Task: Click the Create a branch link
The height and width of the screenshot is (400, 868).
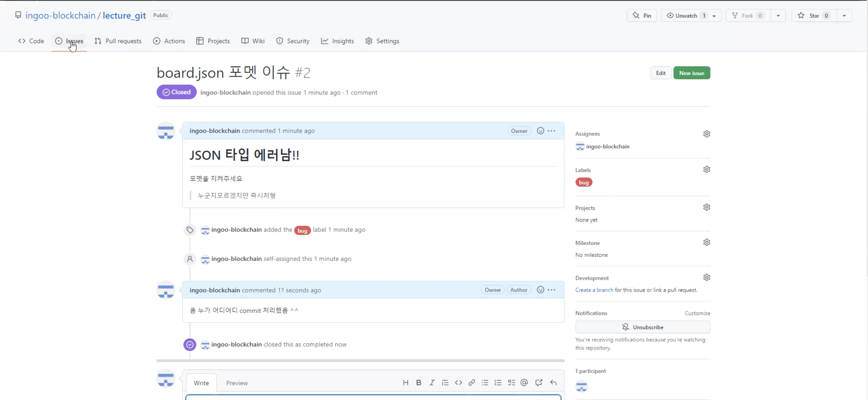Action: click(594, 290)
